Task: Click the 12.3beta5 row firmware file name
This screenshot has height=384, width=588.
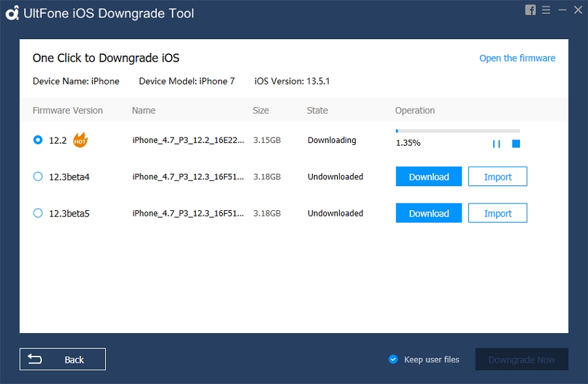Action: [x=188, y=214]
